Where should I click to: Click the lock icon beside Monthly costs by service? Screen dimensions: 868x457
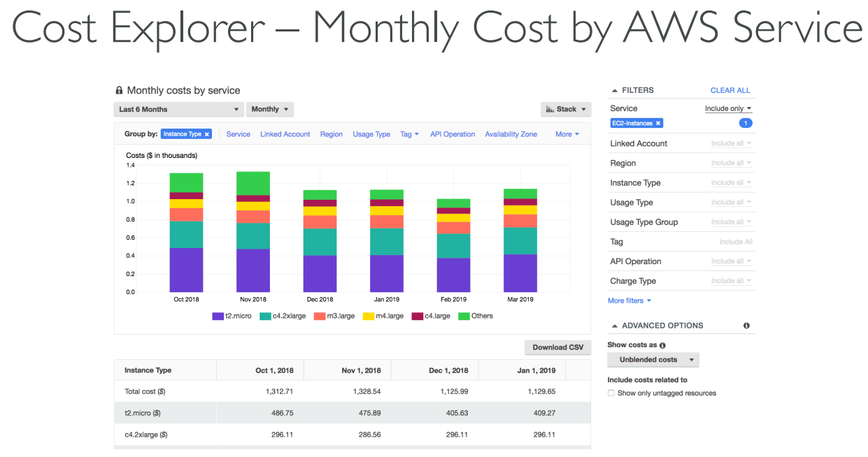119,91
